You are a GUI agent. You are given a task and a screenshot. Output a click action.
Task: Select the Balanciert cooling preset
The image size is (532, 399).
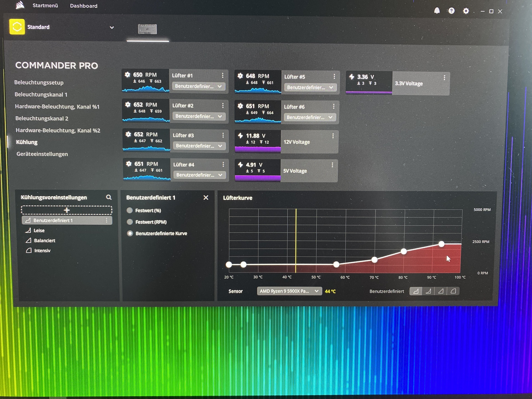pyautogui.click(x=44, y=240)
